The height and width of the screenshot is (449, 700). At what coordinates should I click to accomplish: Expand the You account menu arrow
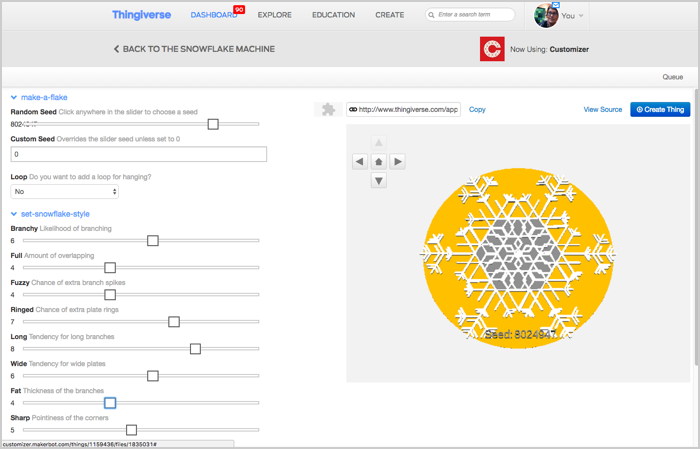pyautogui.click(x=582, y=16)
